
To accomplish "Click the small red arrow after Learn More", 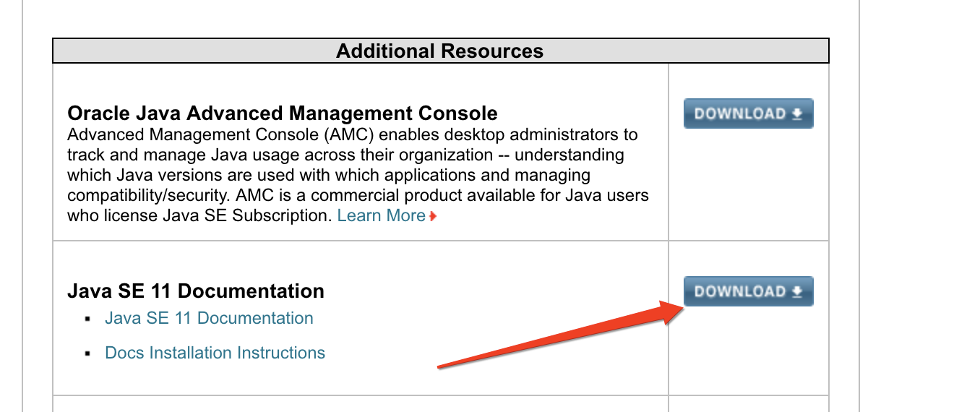I will point(433,216).
